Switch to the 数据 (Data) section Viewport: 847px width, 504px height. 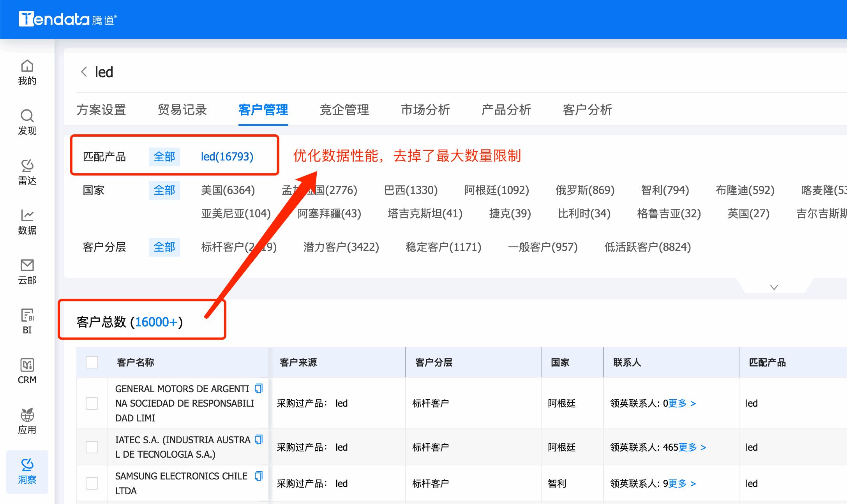(x=27, y=222)
